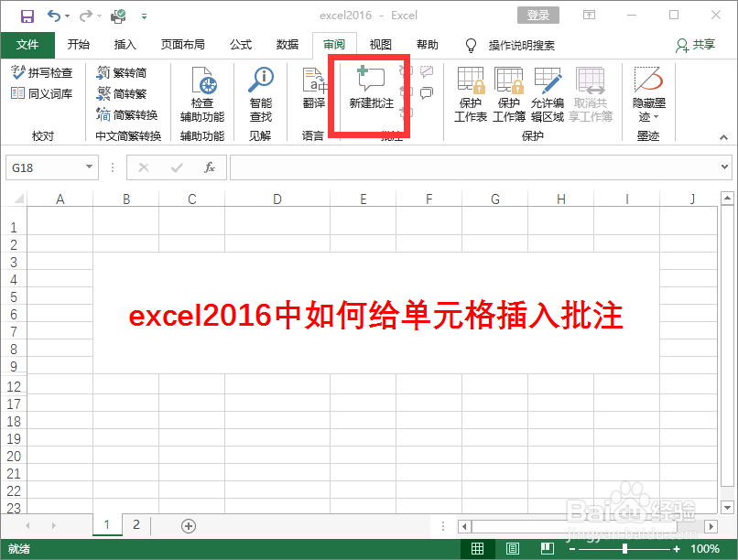Open 智能查找 smart lookup
The height and width of the screenshot is (560, 738).
point(261,94)
